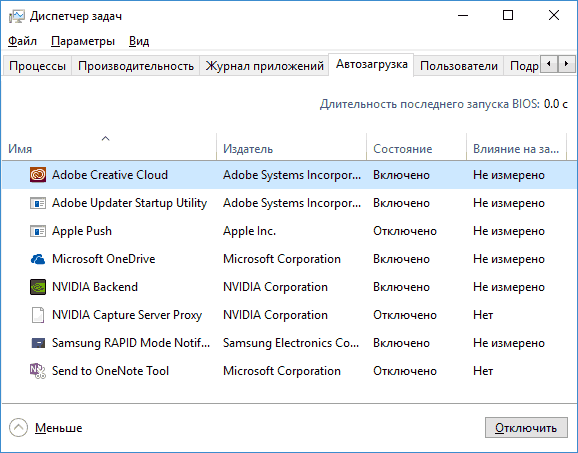
Task: Click the Adobe Creative Cloud icon
Action: (38, 175)
